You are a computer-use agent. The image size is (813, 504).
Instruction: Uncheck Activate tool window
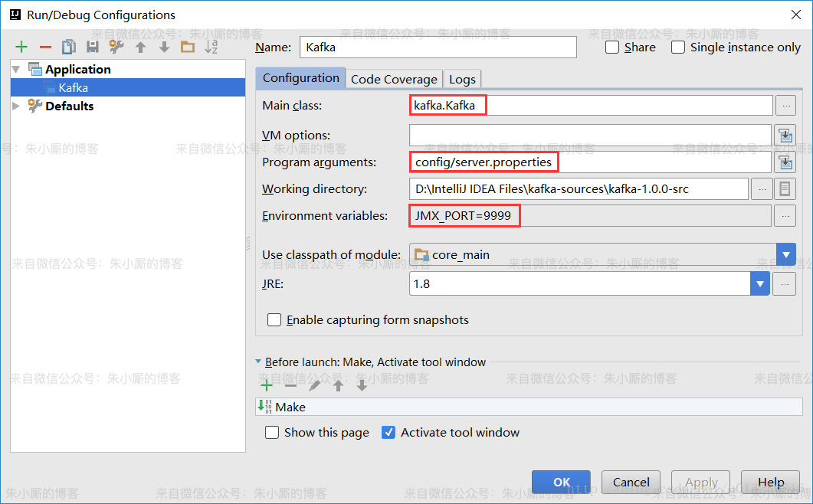pos(388,433)
